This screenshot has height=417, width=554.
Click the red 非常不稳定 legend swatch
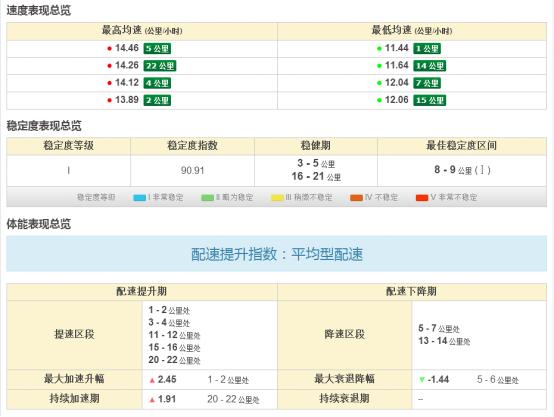(x=422, y=198)
